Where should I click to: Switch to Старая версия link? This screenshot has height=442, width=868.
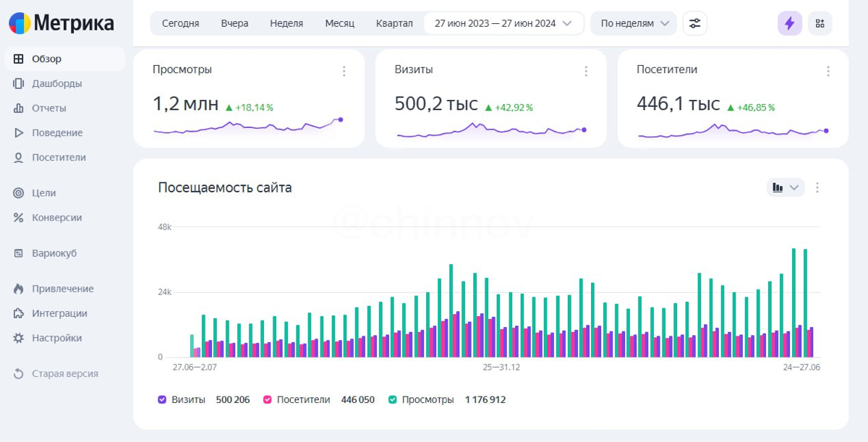click(65, 374)
